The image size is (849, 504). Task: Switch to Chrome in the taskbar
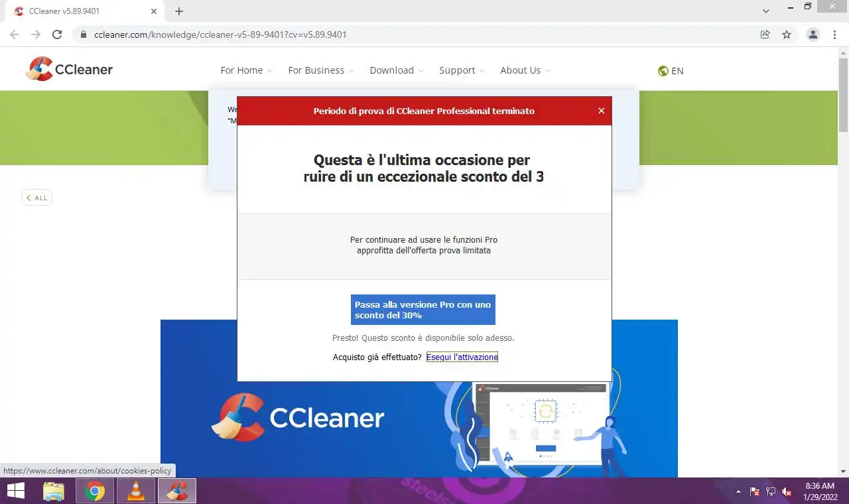[x=95, y=491]
